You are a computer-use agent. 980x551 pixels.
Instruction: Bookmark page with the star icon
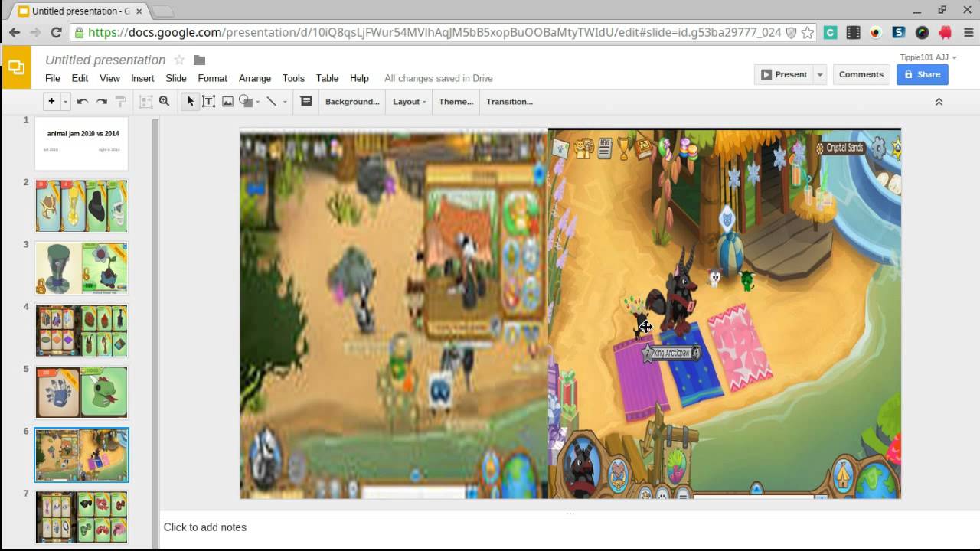807,32
